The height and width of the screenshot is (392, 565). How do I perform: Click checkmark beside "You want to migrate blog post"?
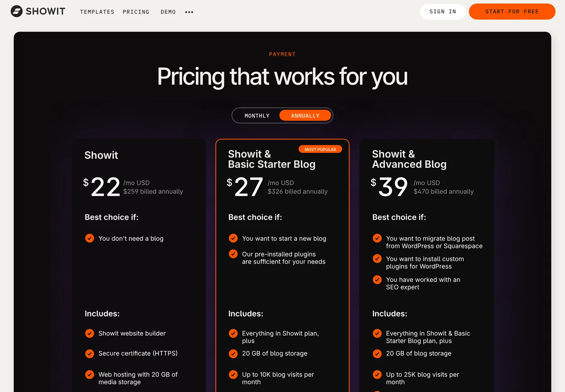pyautogui.click(x=377, y=238)
